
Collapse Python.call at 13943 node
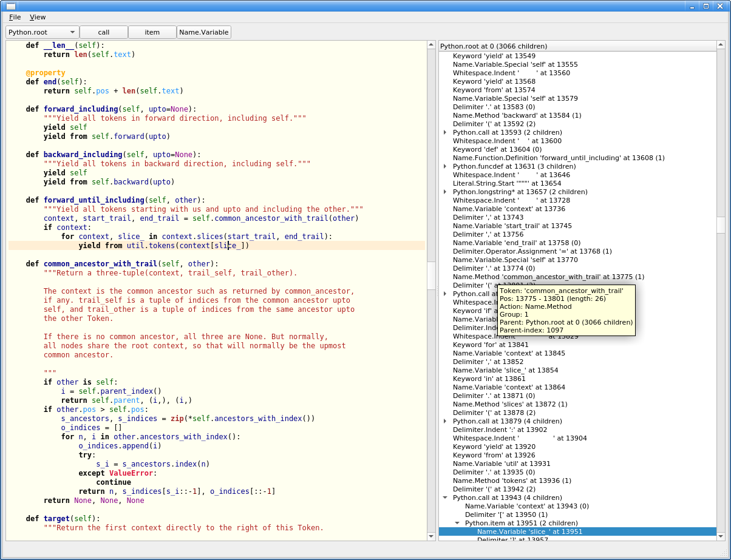pos(445,498)
